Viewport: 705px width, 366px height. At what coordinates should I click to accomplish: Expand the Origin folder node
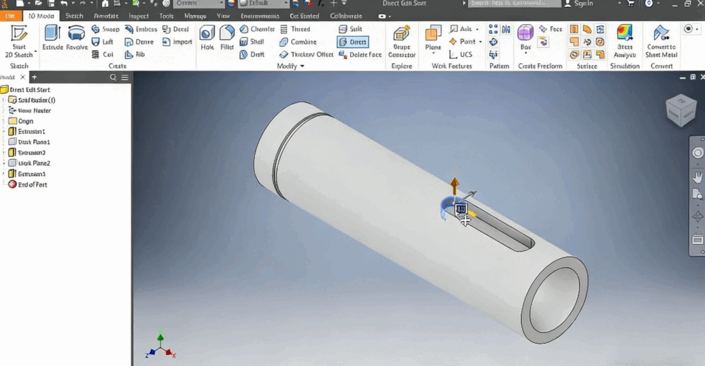4,121
